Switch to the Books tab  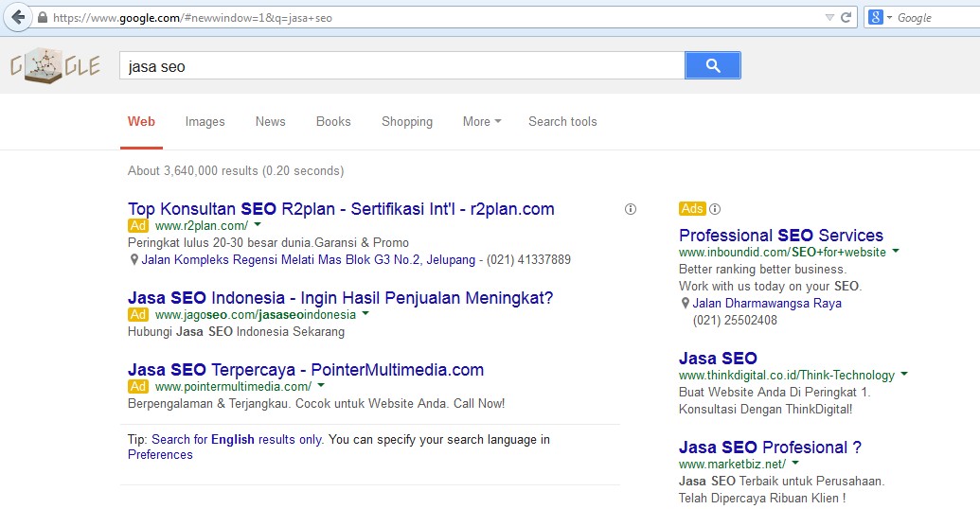333,122
